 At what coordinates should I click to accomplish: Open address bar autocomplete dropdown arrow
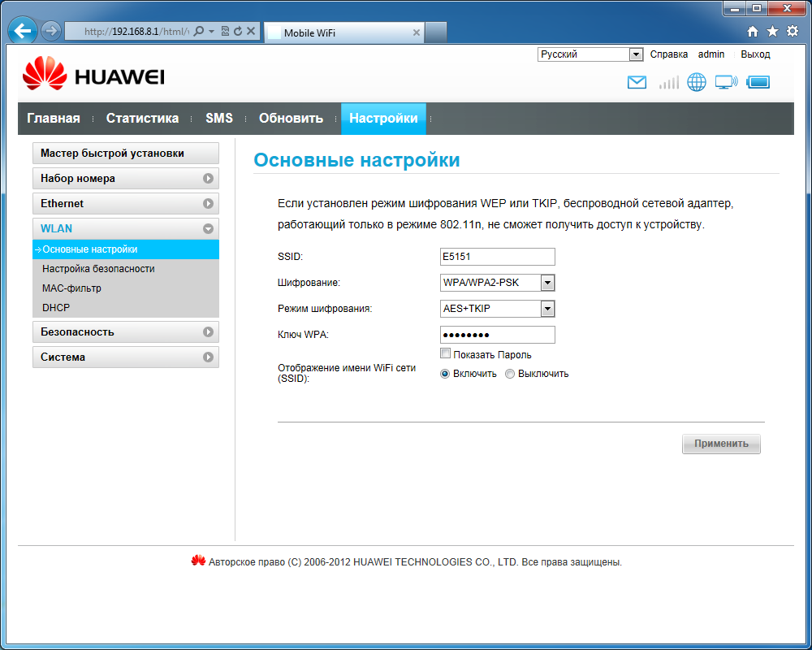[211, 31]
